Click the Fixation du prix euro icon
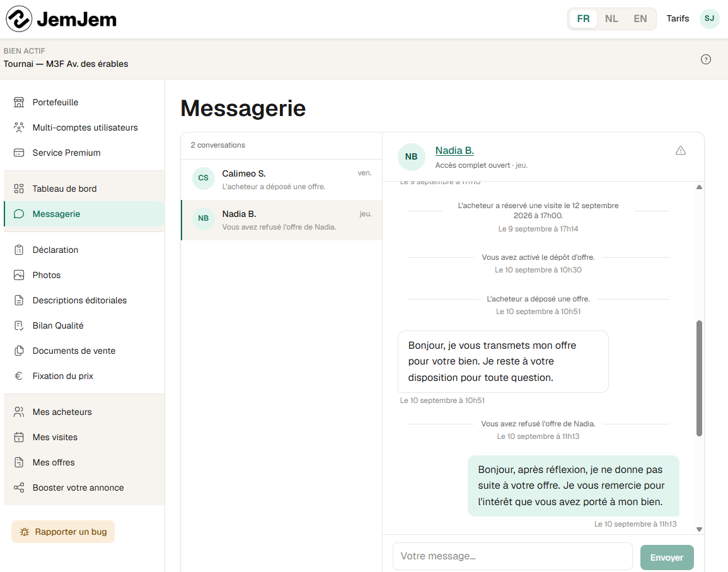728x572 pixels. (18, 376)
